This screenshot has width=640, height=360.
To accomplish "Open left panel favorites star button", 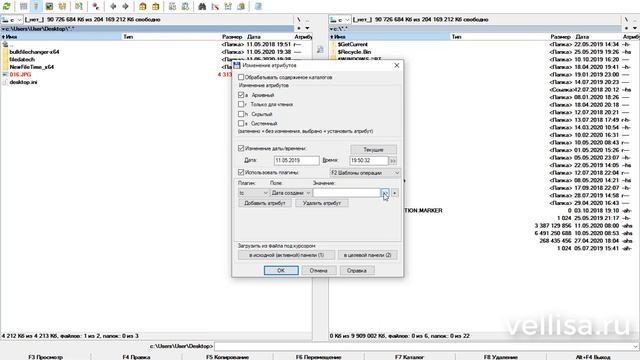I will coord(299,29).
